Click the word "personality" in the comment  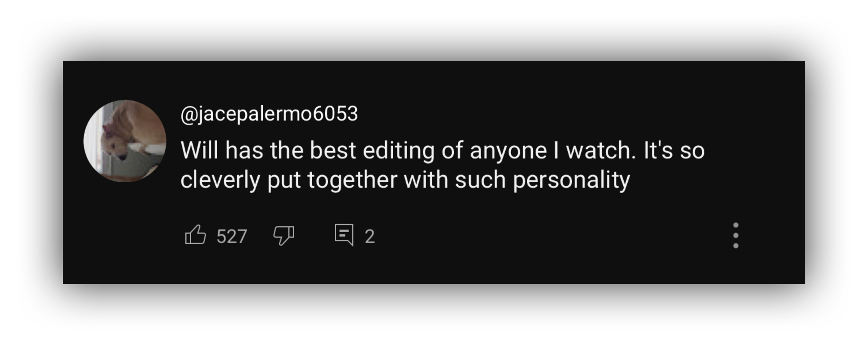571,180
